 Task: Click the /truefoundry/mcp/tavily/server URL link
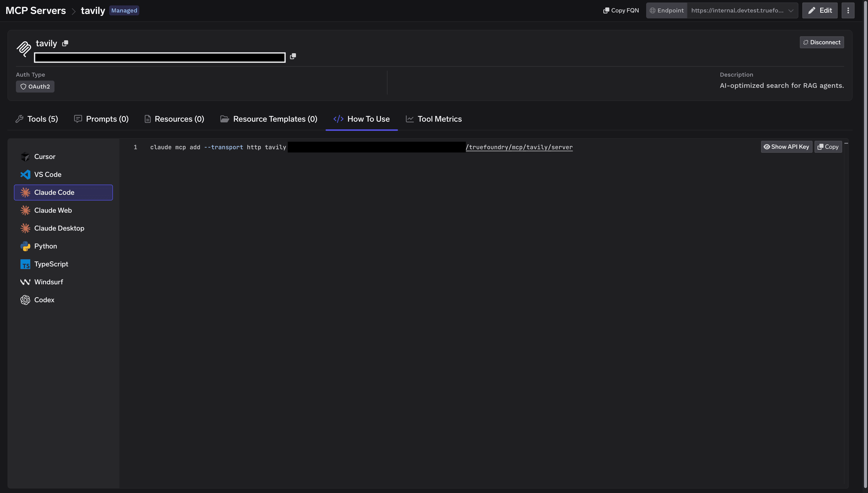tap(519, 147)
